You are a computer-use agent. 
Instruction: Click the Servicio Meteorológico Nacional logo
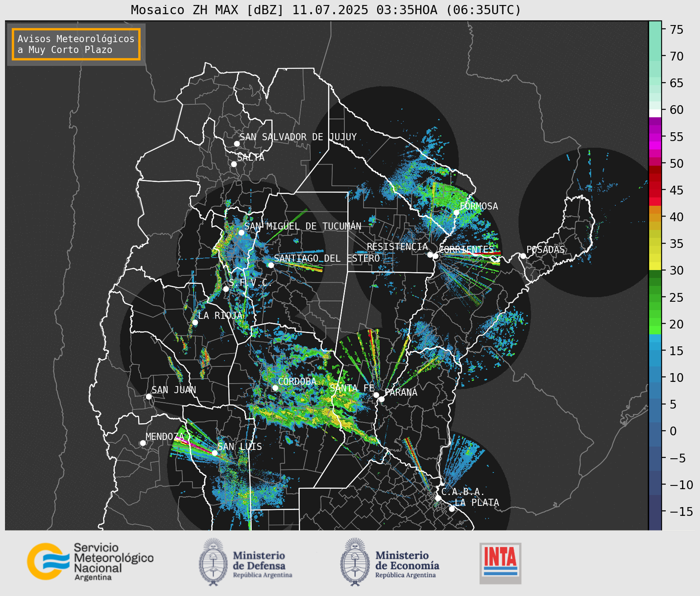[90, 561]
